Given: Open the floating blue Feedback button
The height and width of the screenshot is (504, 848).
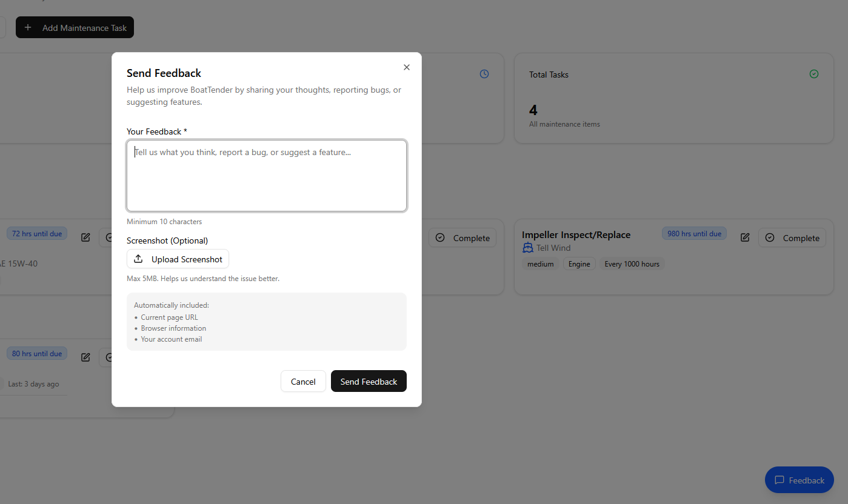Looking at the screenshot, I should (799, 480).
